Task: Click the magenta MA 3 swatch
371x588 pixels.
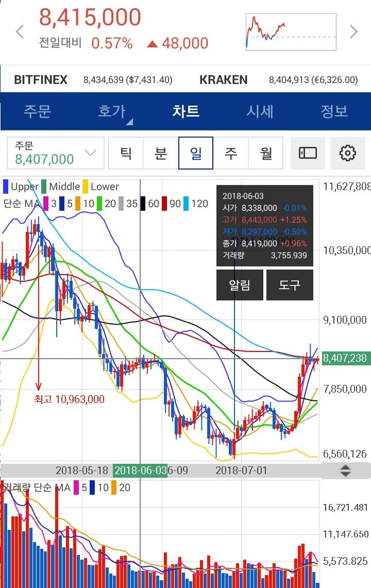Action: click(46, 204)
